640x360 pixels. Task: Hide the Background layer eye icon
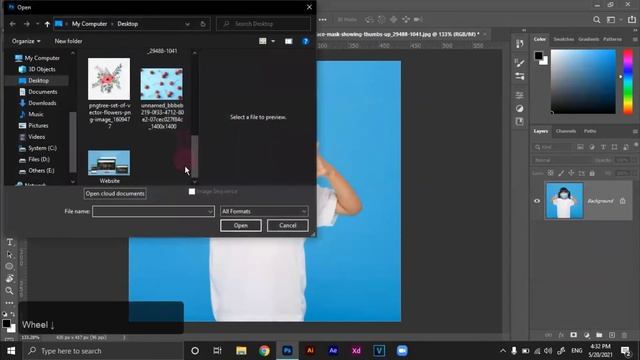(537, 201)
